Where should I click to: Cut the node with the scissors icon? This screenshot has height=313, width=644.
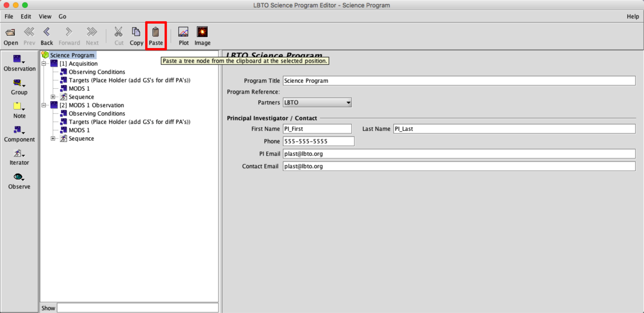point(119,36)
